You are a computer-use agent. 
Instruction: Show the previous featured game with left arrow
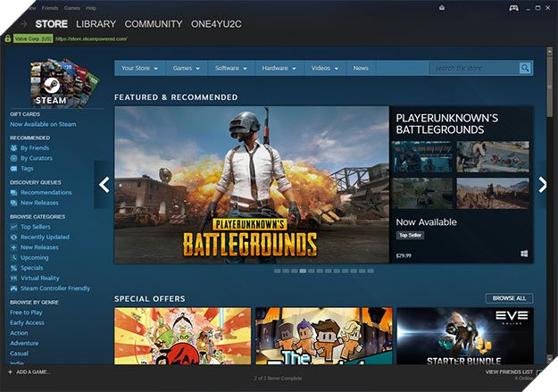(104, 185)
